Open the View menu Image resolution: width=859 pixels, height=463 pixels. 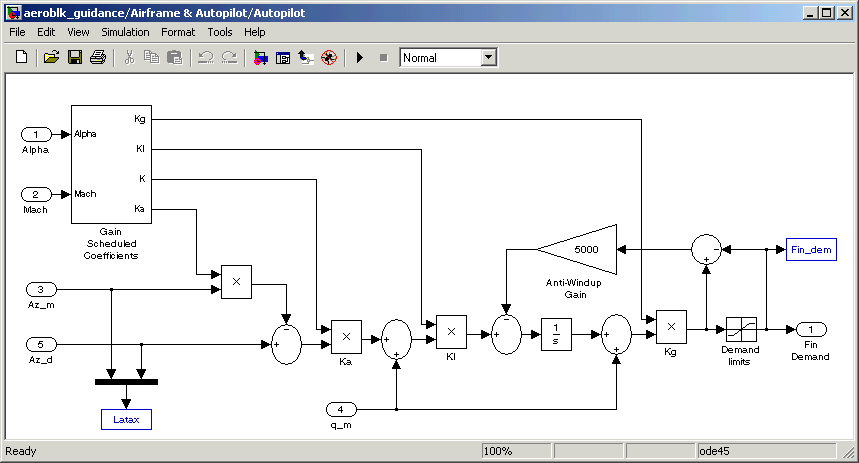78,32
